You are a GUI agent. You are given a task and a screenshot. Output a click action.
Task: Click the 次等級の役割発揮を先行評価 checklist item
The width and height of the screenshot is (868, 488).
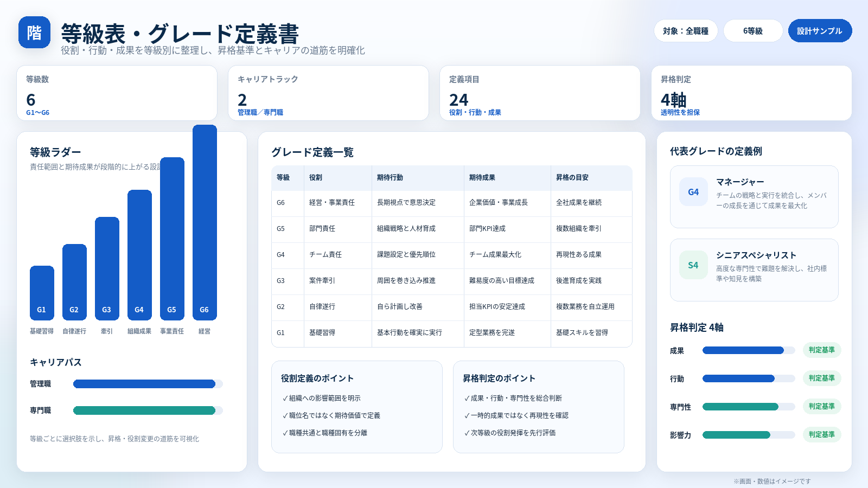pos(509,433)
